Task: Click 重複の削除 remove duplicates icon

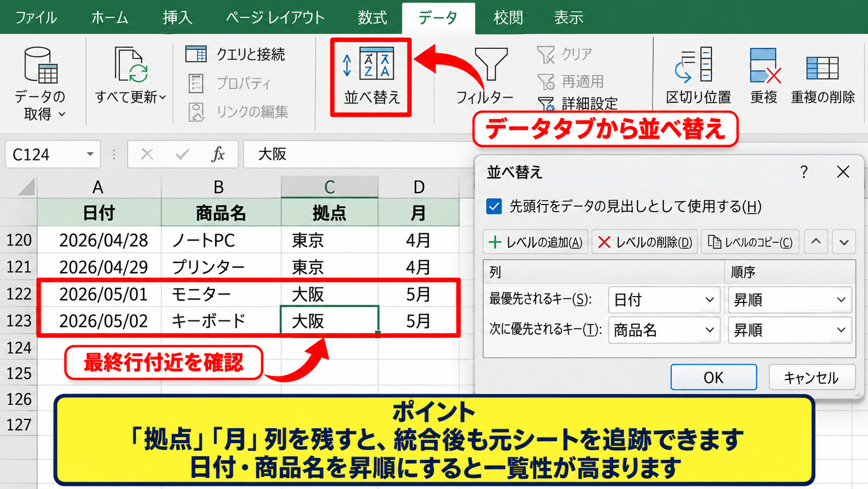Action: 822,68
